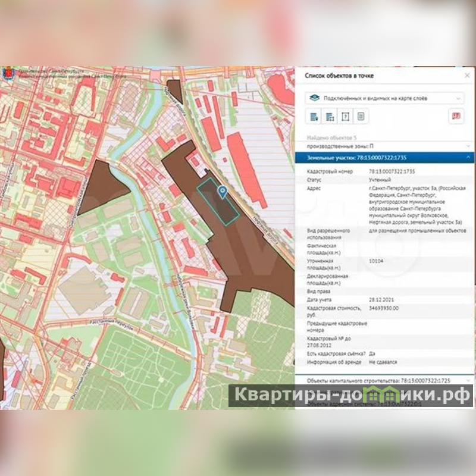Click the small brown polygon at map top

tap(174, 90)
